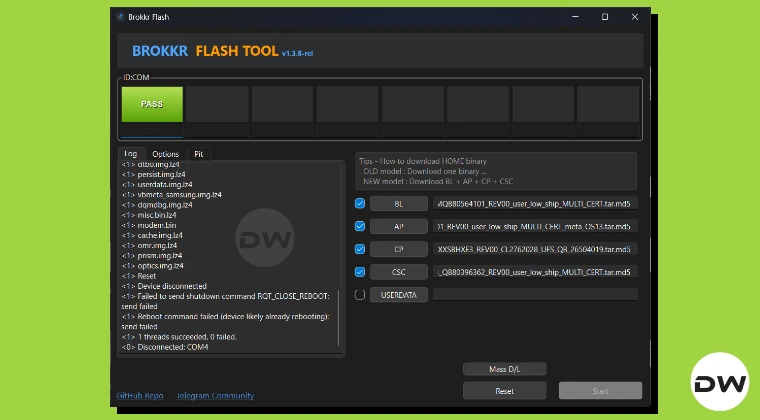This screenshot has height=420, width=760.
Task: Select the '1 threads succeeded, 0 failed' line
Action: tap(179, 337)
